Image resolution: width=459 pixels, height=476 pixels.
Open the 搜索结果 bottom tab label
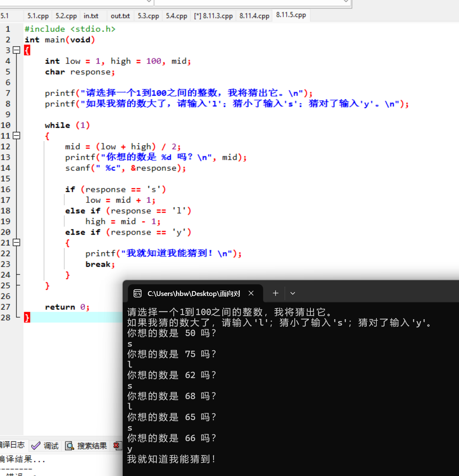pos(92,446)
